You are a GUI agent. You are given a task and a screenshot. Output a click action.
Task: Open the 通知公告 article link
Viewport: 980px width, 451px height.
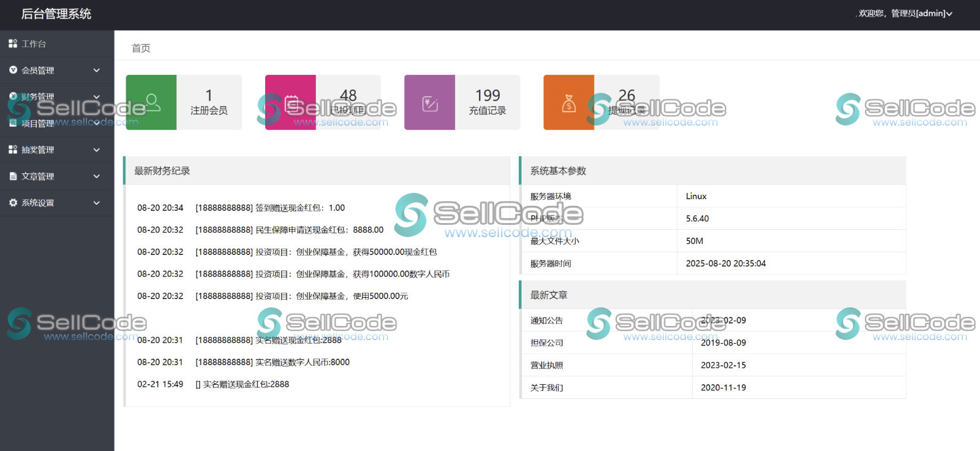point(546,320)
